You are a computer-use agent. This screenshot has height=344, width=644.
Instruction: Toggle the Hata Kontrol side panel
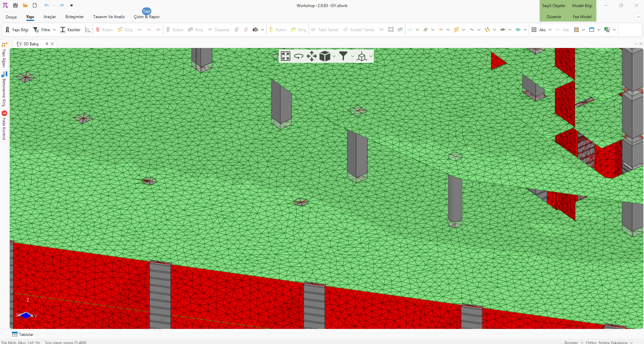click(x=4, y=125)
